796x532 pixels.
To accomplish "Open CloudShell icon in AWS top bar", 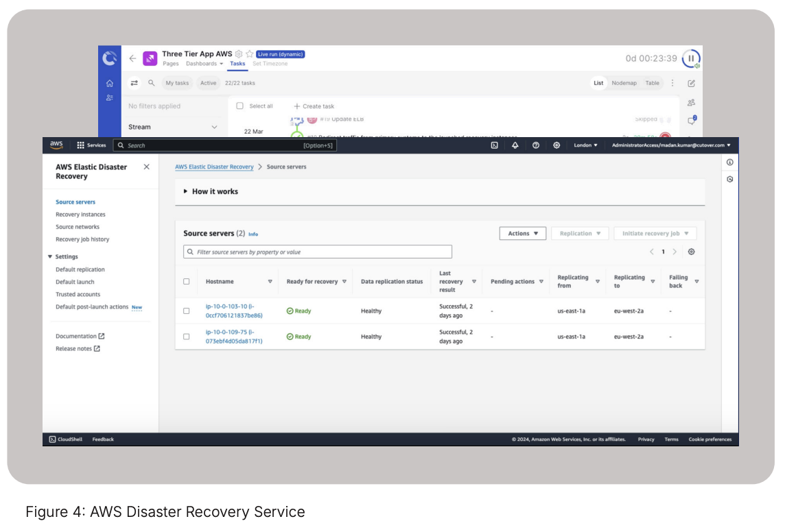I will click(x=495, y=145).
